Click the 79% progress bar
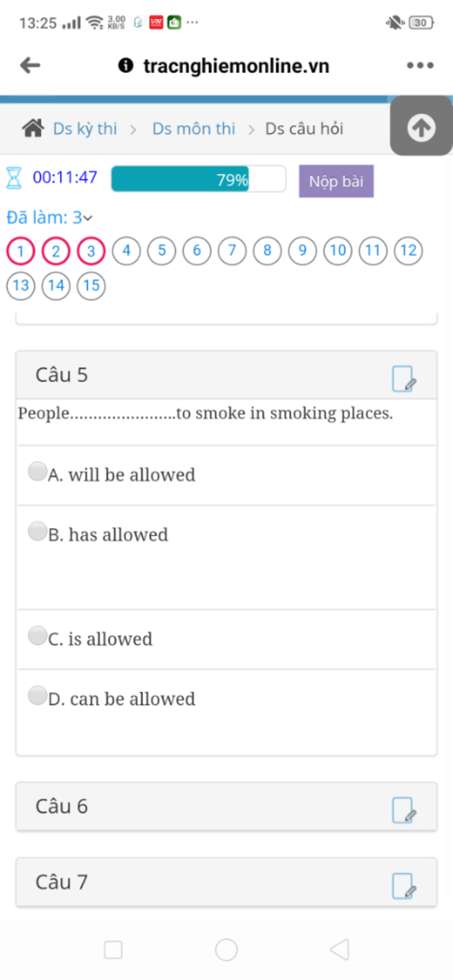Screen dimensions: 453x980 [199, 179]
